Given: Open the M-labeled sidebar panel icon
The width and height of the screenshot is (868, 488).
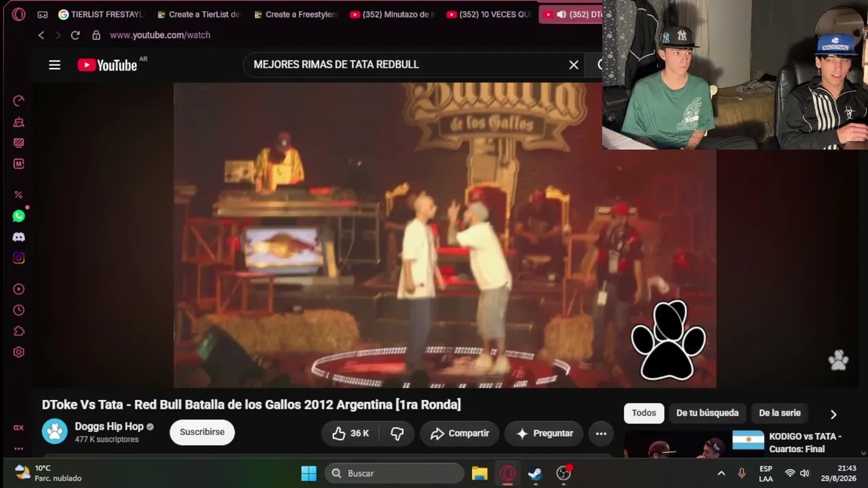Looking at the screenshot, I should (19, 164).
